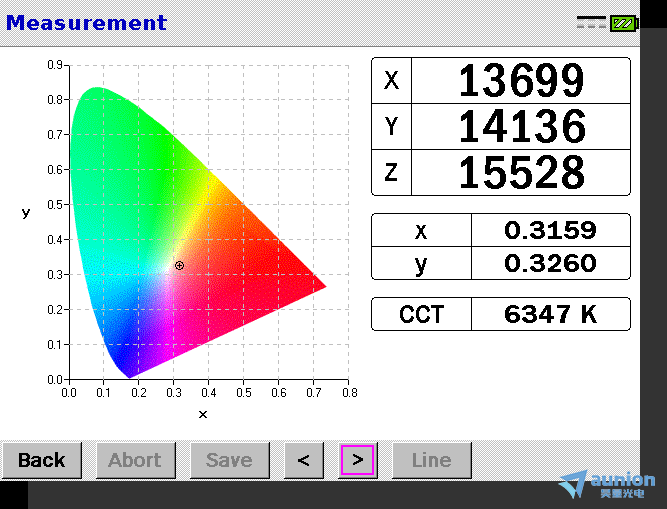Screen dimensions: 667x509
Task: Click the uppercase Z label cell
Action: 391,172
